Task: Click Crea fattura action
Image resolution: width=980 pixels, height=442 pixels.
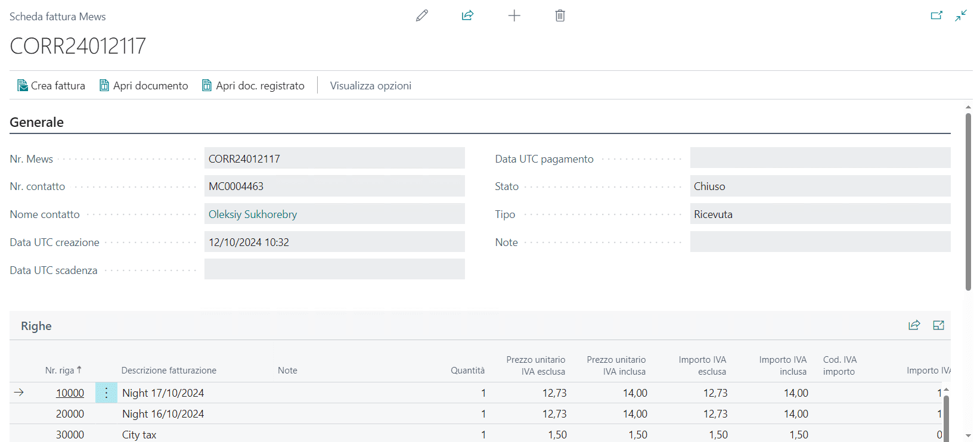Action: tap(51, 86)
